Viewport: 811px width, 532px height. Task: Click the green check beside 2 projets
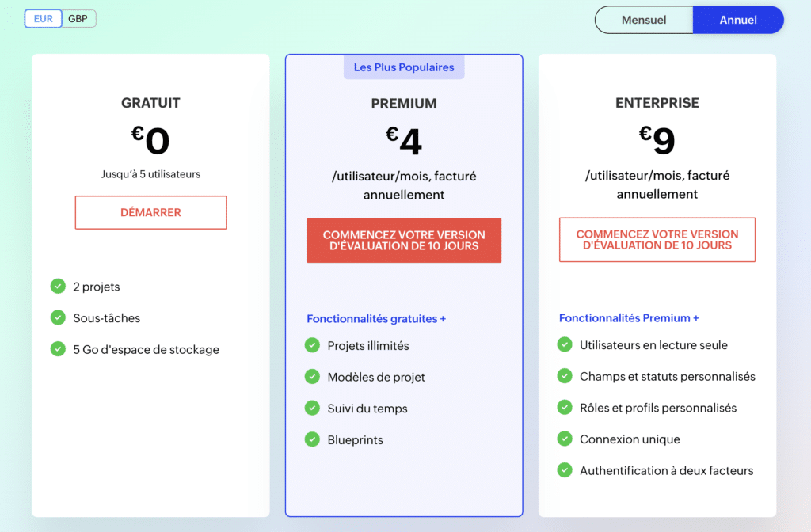[58, 287]
